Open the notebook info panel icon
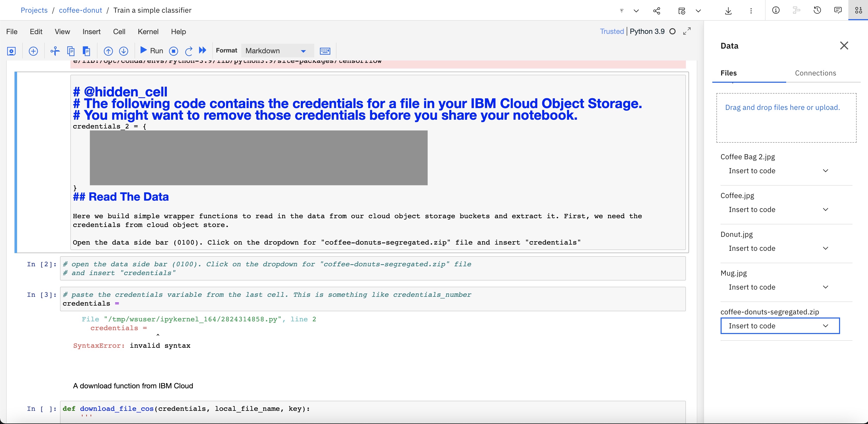Screen dimensions: 868x424 point(776,10)
